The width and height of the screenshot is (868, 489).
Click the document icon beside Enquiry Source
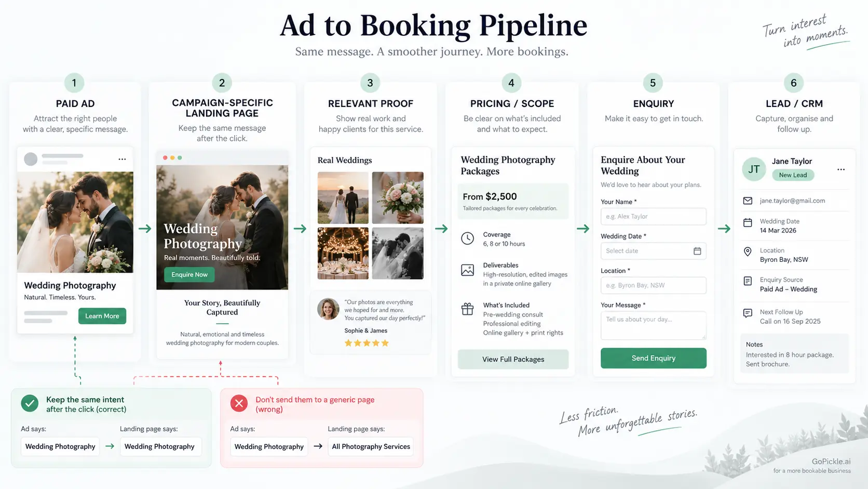748,281
